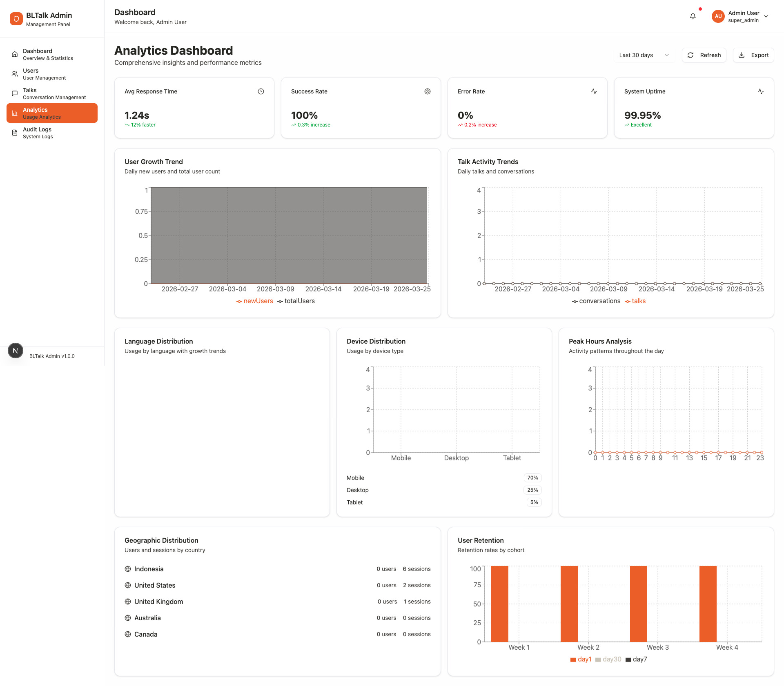Click the clock icon on Avg Response Time card

tap(261, 91)
